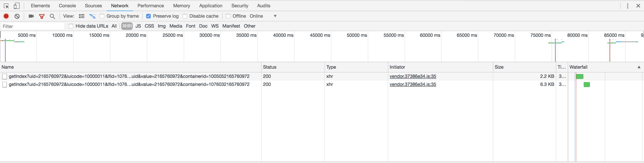This screenshot has height=163, width=644.
Task: Toggle device toolbar icon
Action: click(x=16, y=6)
